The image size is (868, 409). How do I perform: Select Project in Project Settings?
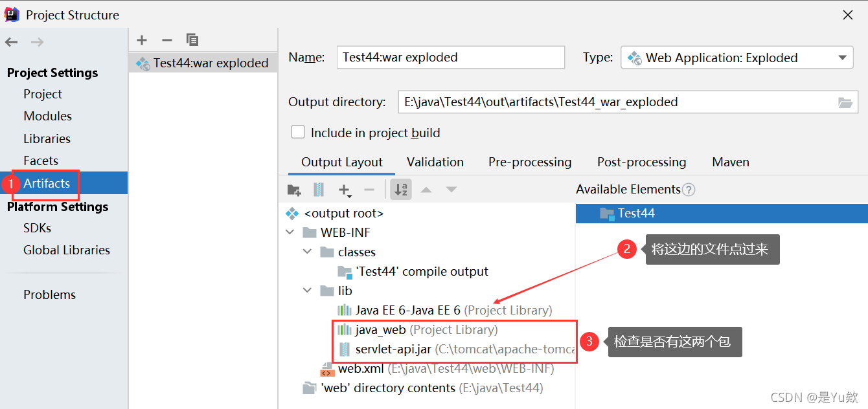[x=43, y=94]
